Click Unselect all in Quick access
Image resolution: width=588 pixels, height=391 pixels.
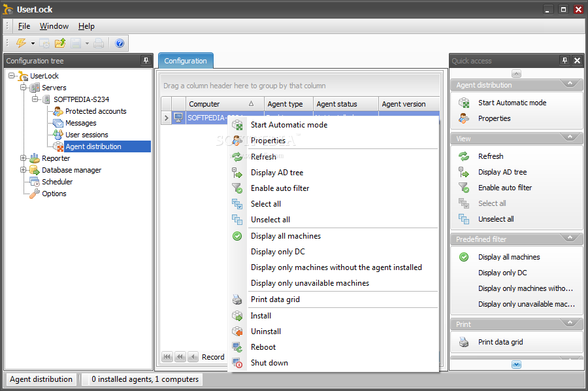[x=496, y=219]
